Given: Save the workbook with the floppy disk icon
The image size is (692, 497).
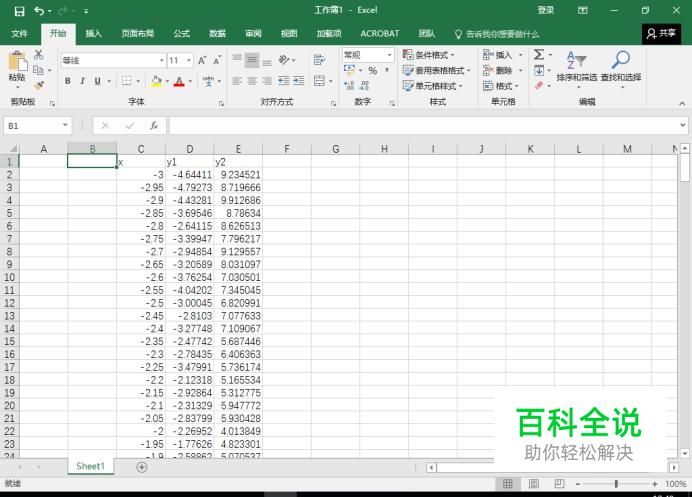Looking at the screenshot, I should pos(19,11).
